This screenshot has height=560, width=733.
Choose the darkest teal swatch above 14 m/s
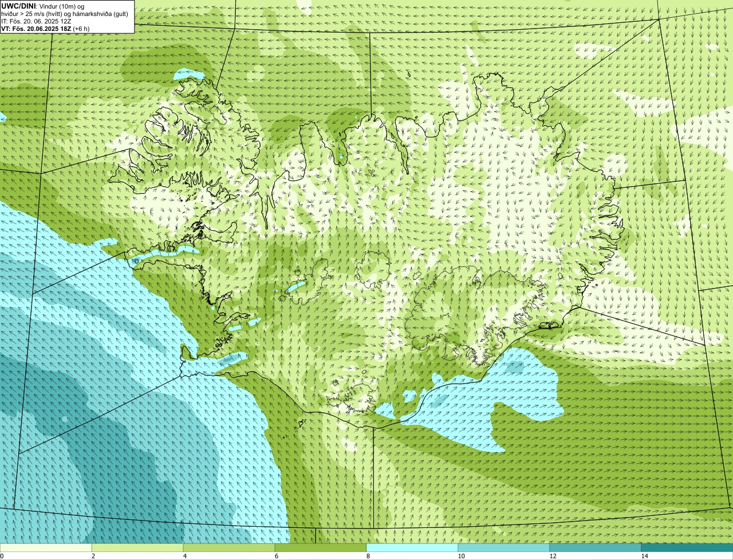687,547
